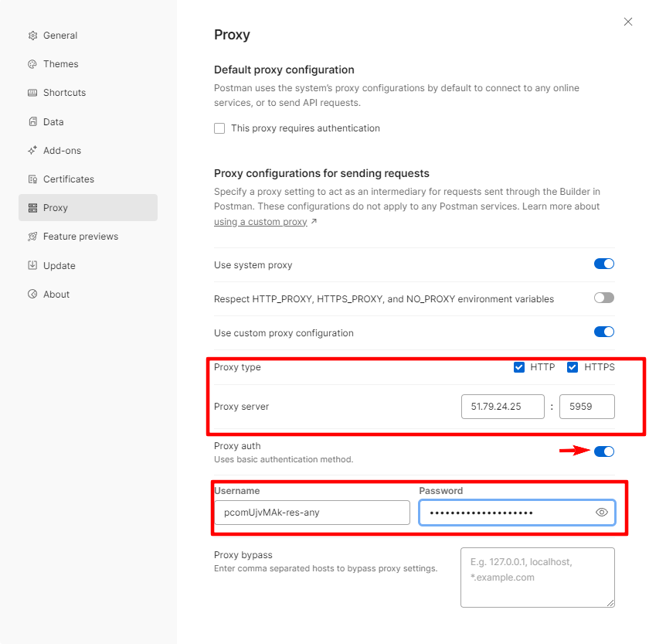Check 'This proxy requires authentication' box
The width and height of the screenshot is (649, 644).
(219, 128)
